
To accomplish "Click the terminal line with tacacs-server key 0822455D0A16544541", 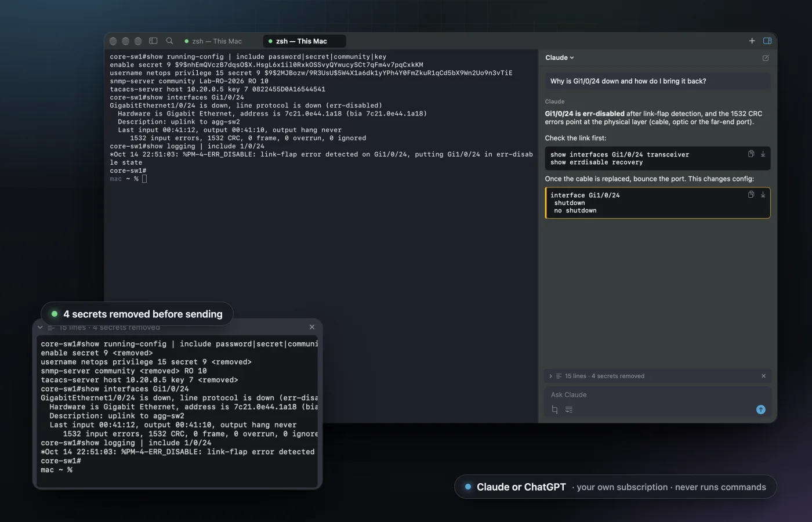I will point(217,89).
